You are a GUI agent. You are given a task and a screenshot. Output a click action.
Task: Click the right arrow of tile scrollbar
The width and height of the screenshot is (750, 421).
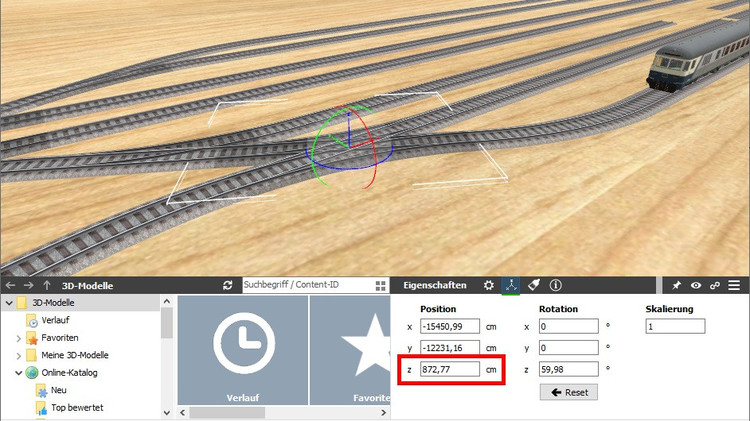[384, 412]
